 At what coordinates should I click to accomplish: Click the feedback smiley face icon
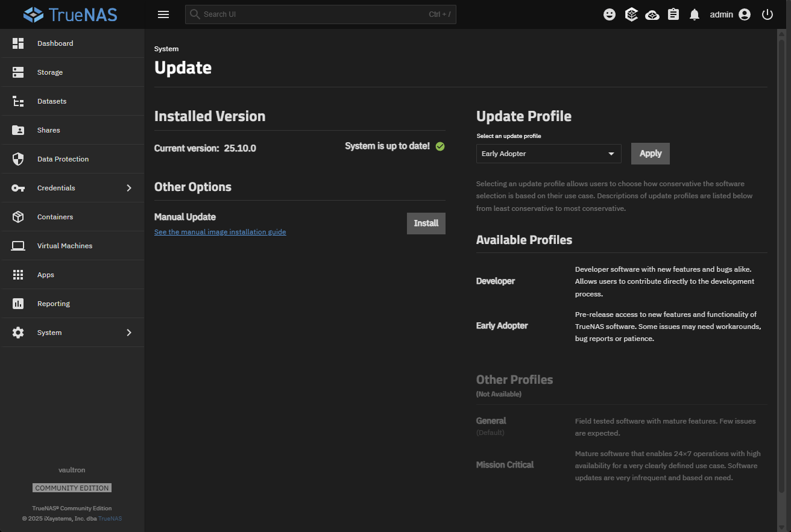[x=610, y=14]
